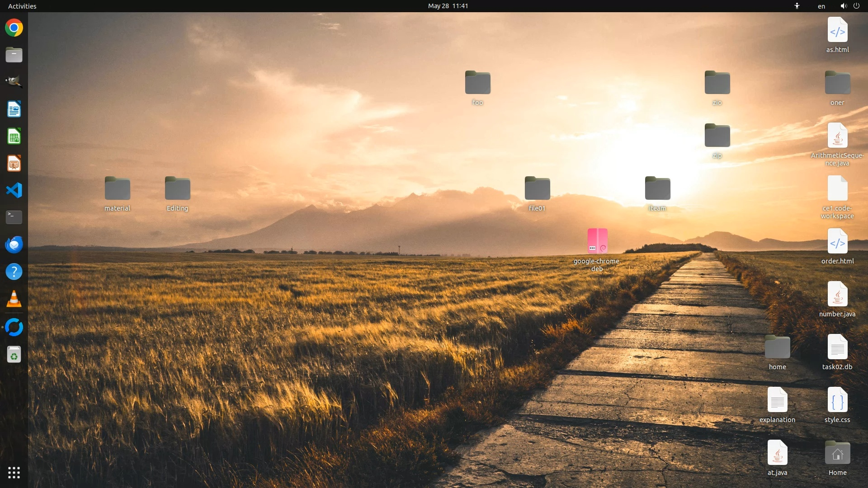Open the Trash in dock
868x488 pixels.
(x=14, y=355)
